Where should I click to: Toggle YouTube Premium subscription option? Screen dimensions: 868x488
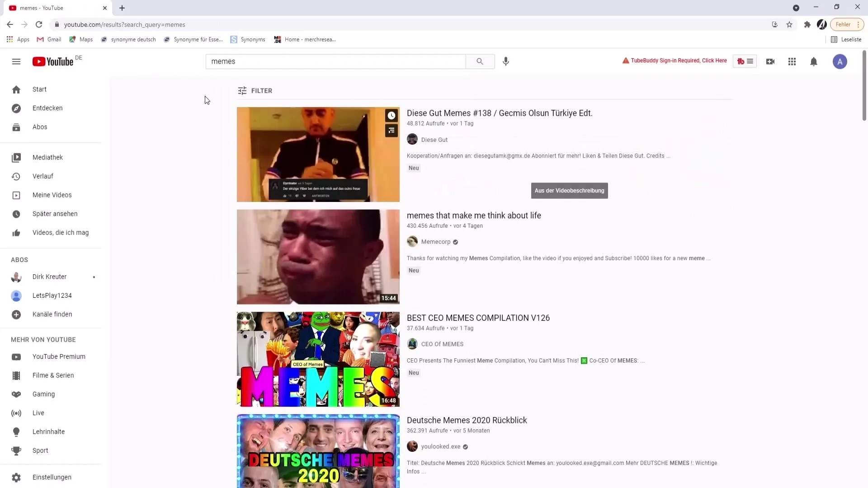pyautogui.click(x=58, y=357)
